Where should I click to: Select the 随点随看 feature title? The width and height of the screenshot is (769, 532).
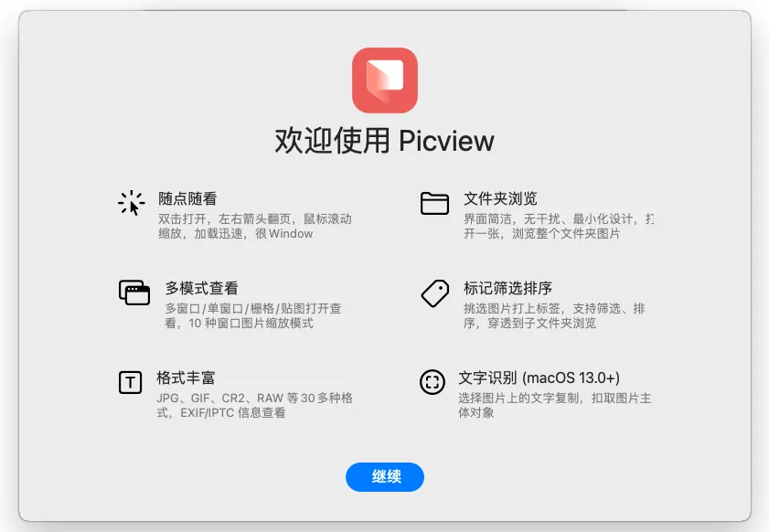pos(187,198)
